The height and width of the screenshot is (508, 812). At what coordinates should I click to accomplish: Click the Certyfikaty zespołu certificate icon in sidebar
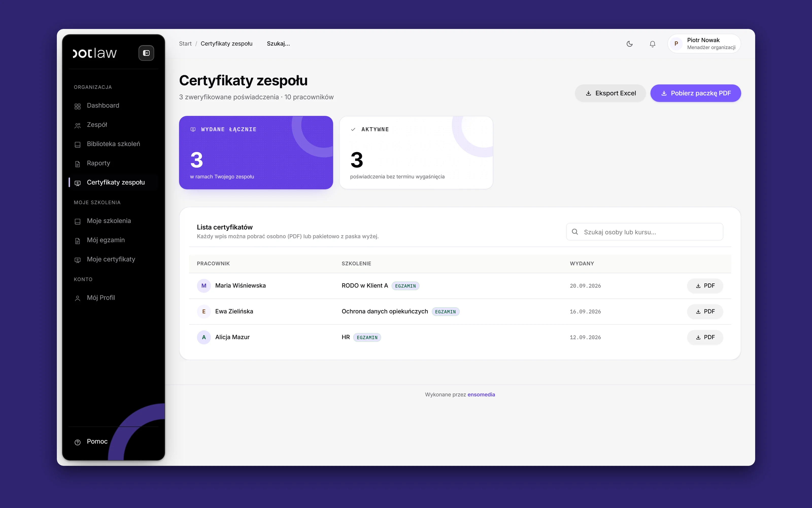[77, 183]
